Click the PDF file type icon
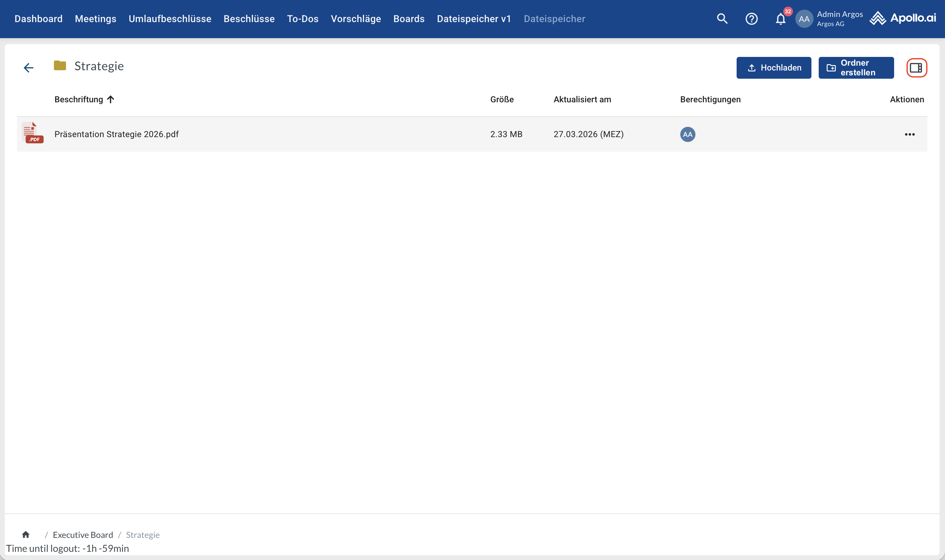This screenshot has height=560, width=945. point(32,133)
